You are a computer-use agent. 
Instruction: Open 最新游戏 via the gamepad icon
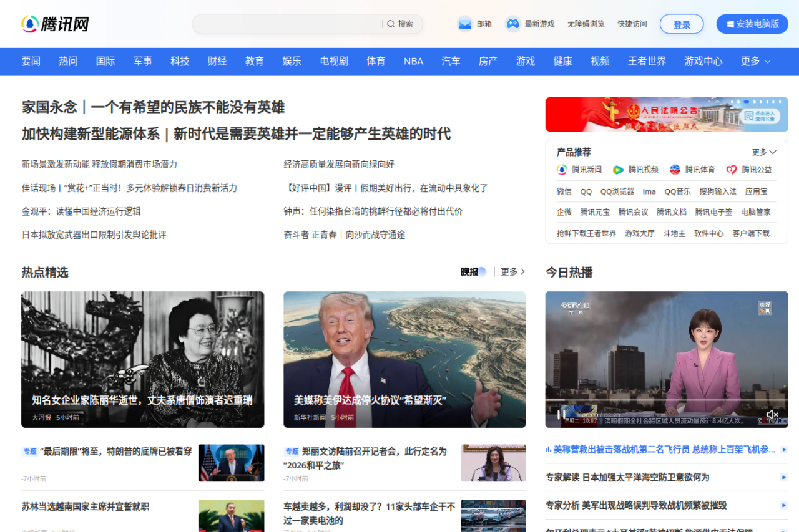pos(512,24)
